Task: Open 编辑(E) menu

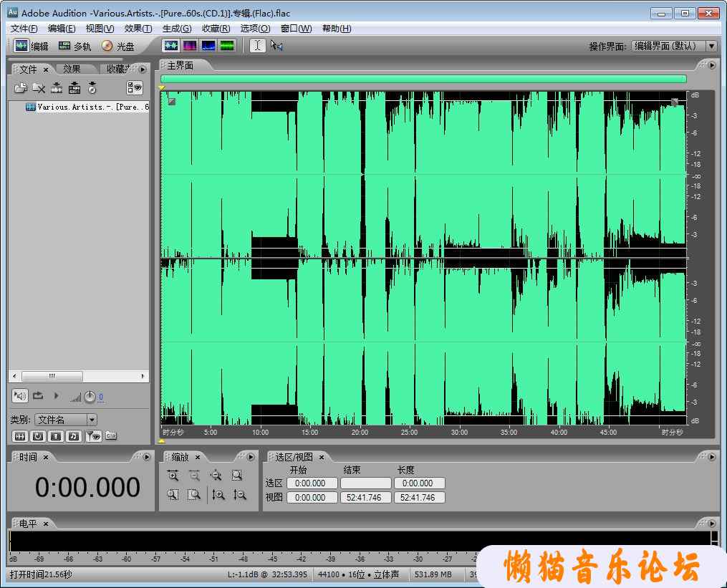Action: click(x=62, y=29)
